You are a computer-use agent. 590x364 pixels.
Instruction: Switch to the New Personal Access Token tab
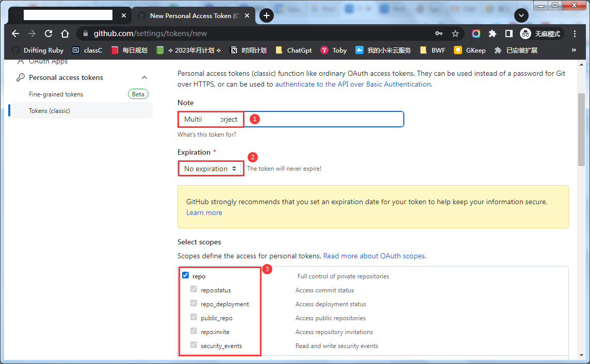click(x=193, y=15)
